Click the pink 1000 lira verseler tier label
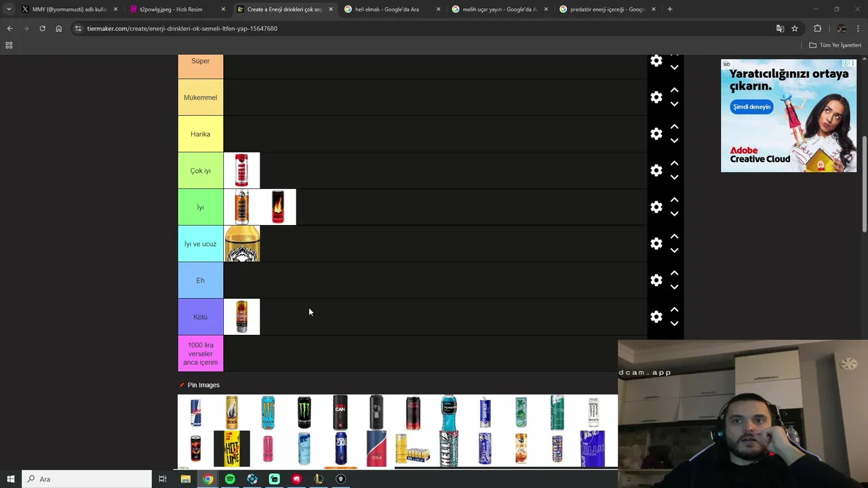The image size is (868, 488). pos(200,354)
